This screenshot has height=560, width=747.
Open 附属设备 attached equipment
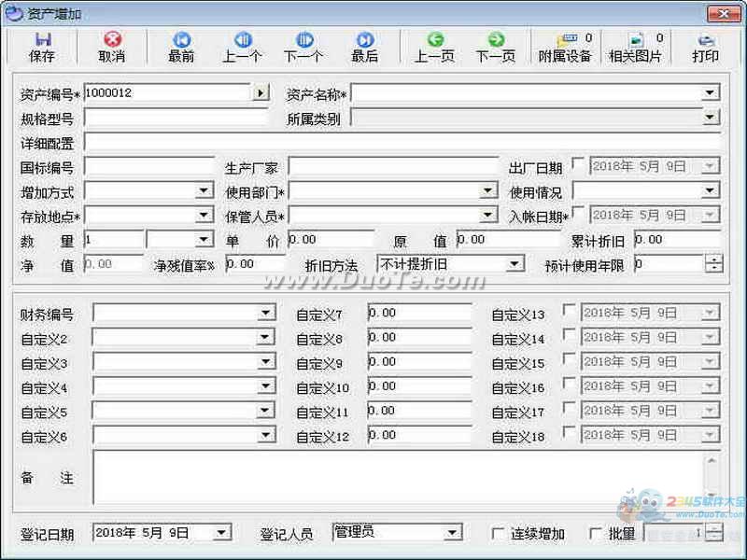(565, 46)
